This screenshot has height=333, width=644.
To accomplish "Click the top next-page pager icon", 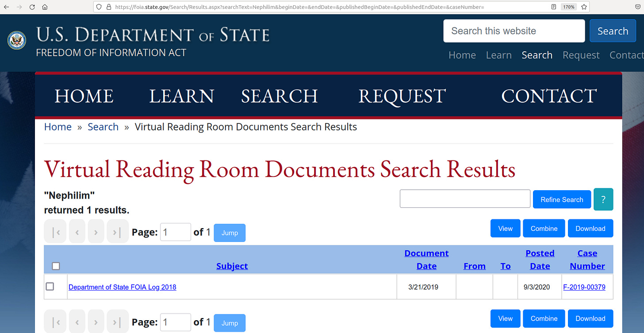I will click(96, 232).
